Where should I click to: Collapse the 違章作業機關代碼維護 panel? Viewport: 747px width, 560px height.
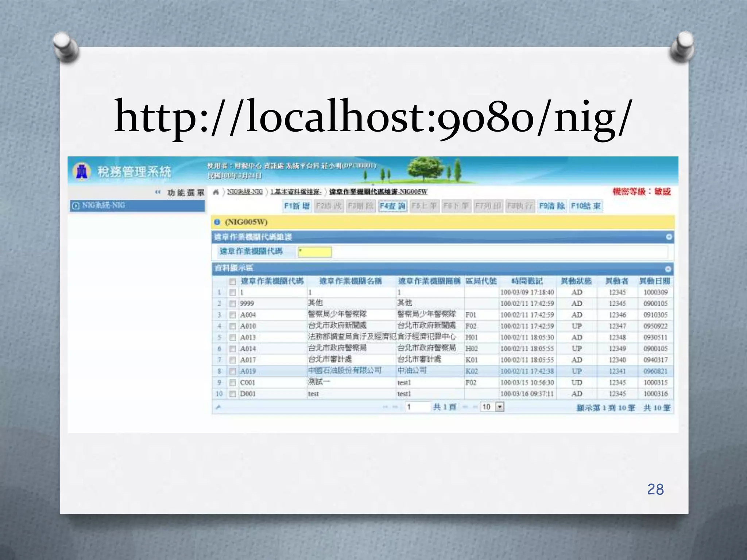pos(669,237)
